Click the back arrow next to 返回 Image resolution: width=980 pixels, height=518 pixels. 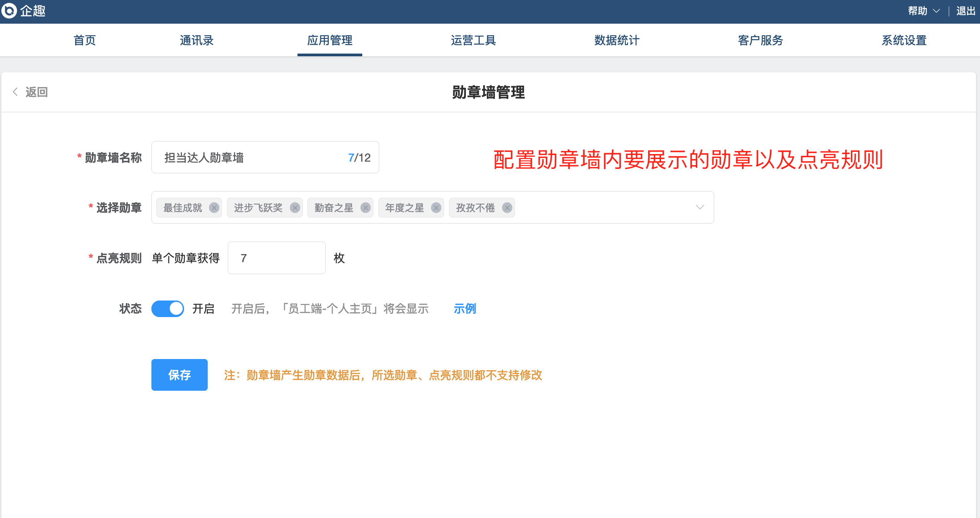(15, 92)
